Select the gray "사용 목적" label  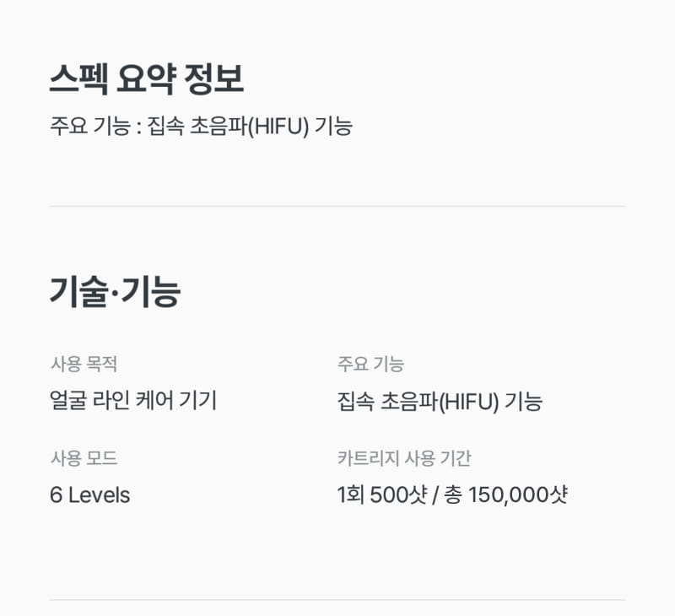[84, 365]
